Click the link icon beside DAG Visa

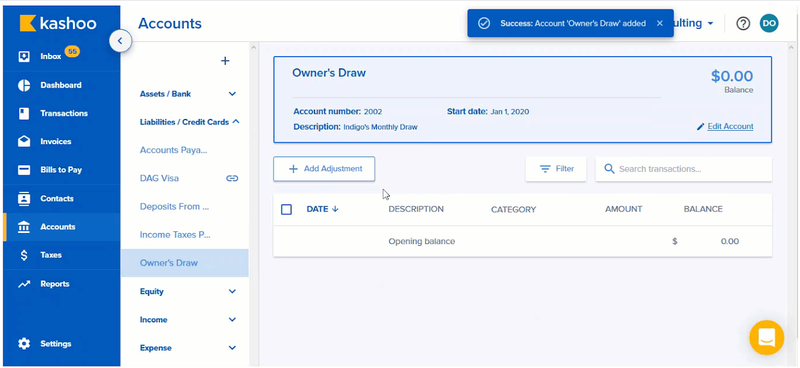[x=232, y=178]
